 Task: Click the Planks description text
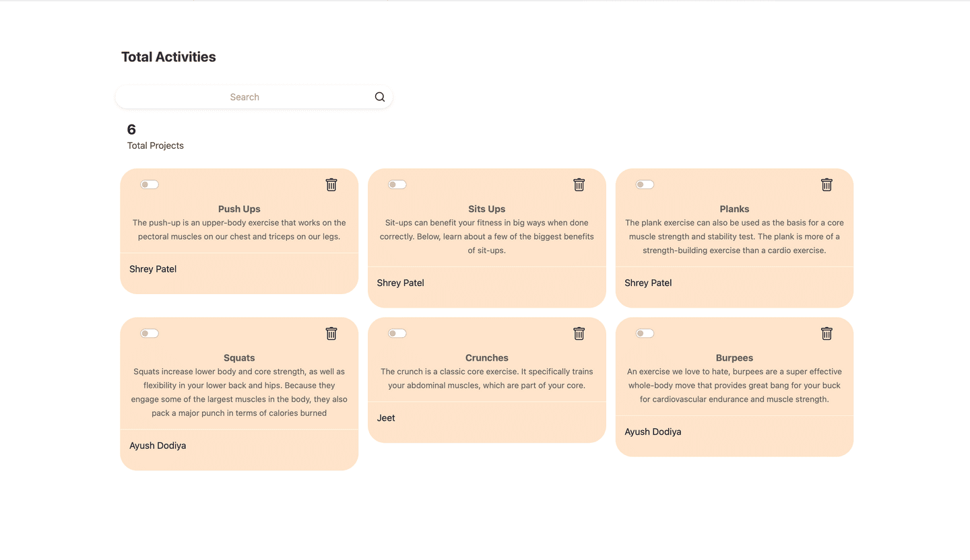pyautogui.click(x=734, y=236)
